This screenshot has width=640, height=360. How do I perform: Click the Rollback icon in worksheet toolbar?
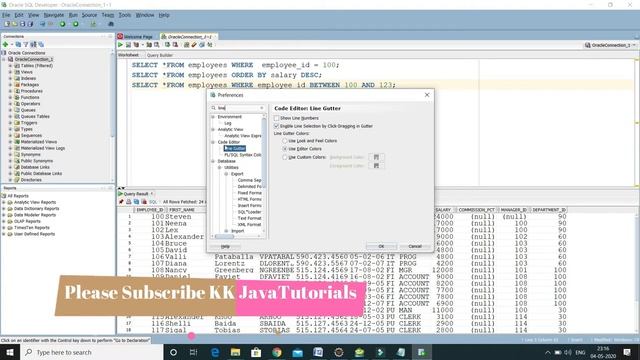175,45
